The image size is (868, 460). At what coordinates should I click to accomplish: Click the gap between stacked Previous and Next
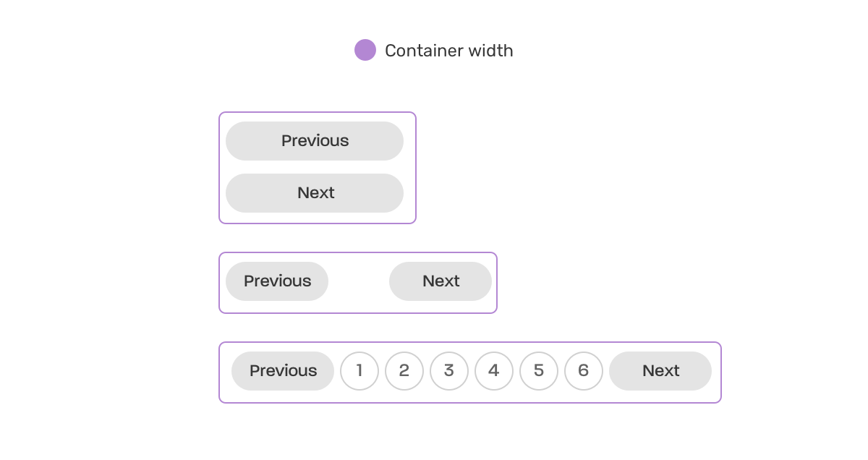(x=315, y=167)
